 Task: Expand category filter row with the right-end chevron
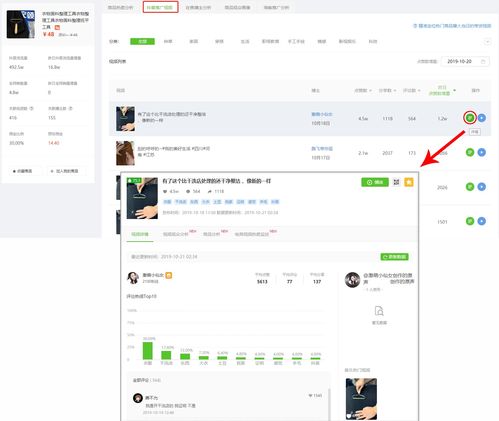[487, 42]
